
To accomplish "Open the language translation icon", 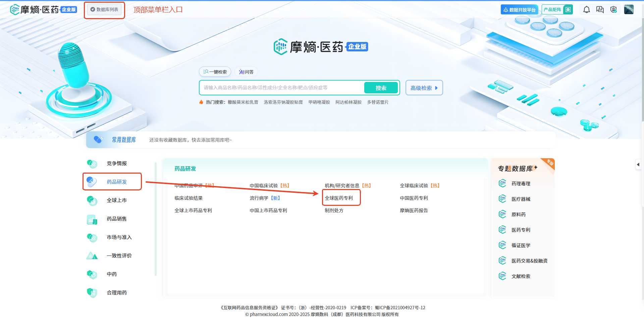I will pyautogui.click(x=600, y=10).
